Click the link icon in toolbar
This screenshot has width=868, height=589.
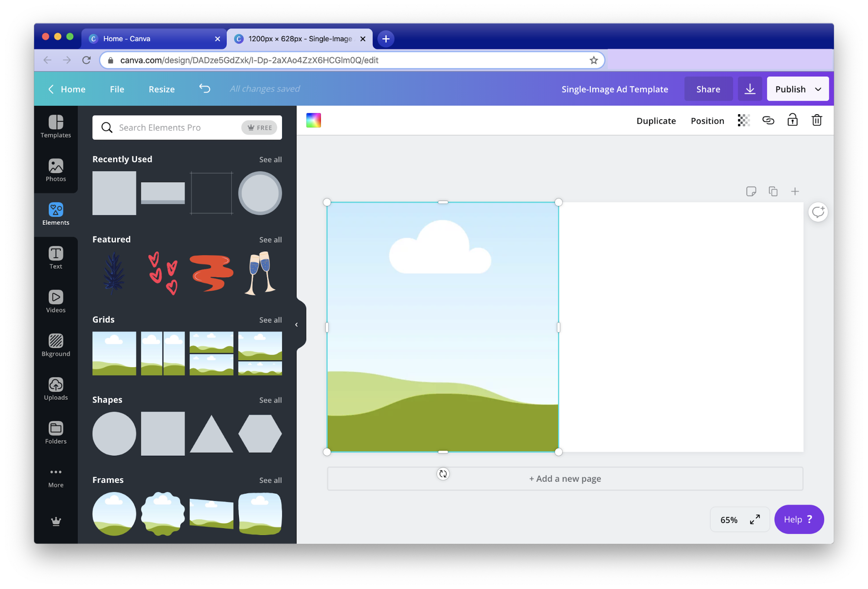pos(768,120)
